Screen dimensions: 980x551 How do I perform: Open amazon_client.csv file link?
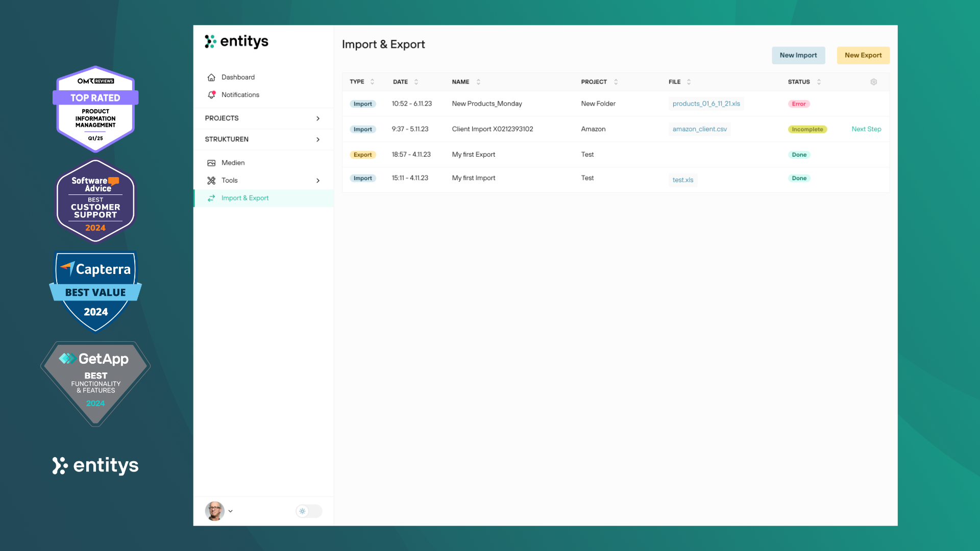pyautogui.click(x=699, y=129)
